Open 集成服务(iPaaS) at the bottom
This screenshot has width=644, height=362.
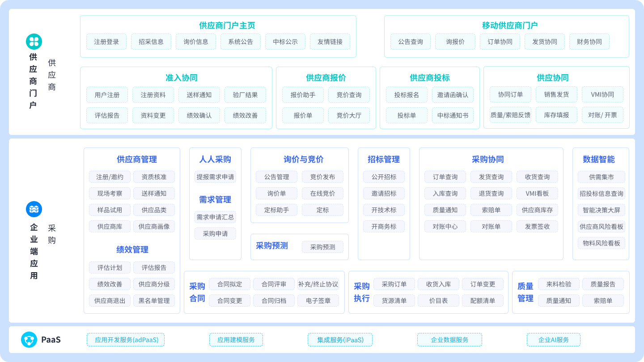[x=340, y=340]
